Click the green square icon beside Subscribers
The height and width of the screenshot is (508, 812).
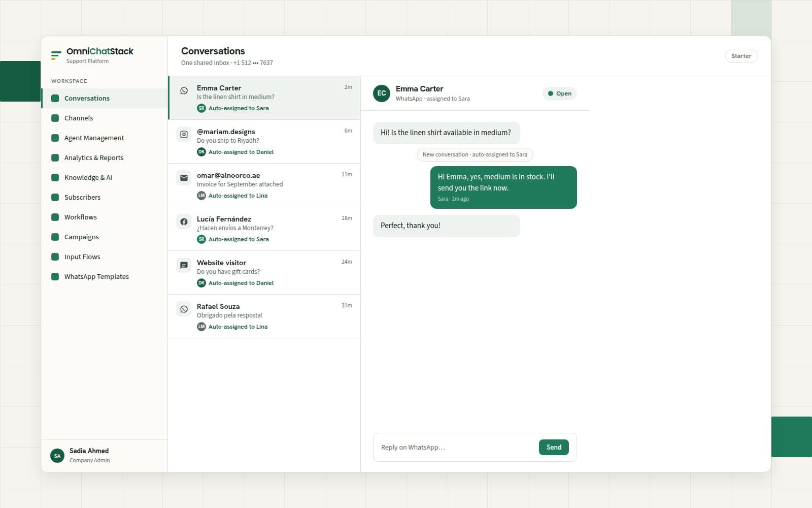click(55, 197)
